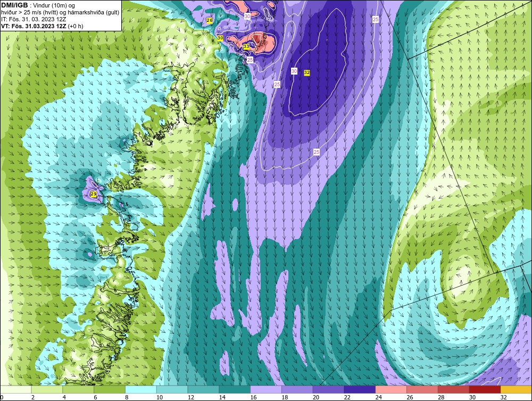Click legend scale number '12'
Screen dimensions: 532x401
pos(191,397)
